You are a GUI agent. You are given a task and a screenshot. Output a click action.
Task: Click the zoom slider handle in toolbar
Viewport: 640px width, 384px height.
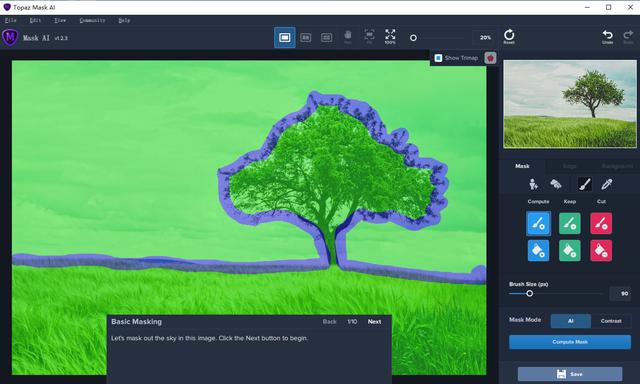413,38
